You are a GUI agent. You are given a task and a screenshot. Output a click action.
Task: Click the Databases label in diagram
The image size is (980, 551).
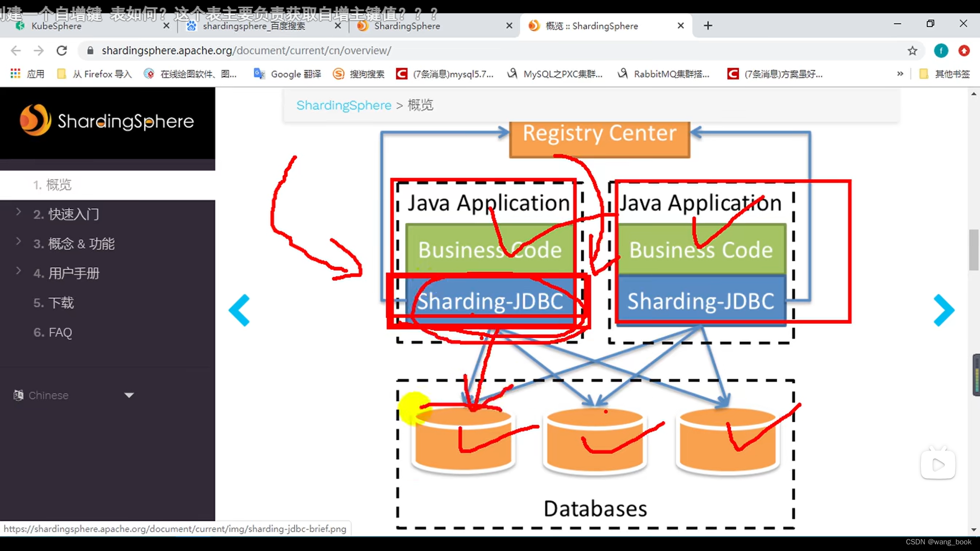click(595, 509)
